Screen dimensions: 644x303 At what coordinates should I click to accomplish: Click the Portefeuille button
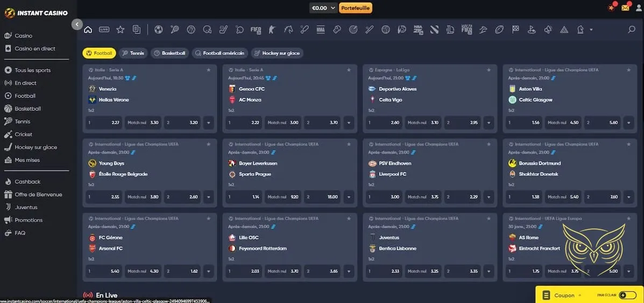click(x=356, y=8)
